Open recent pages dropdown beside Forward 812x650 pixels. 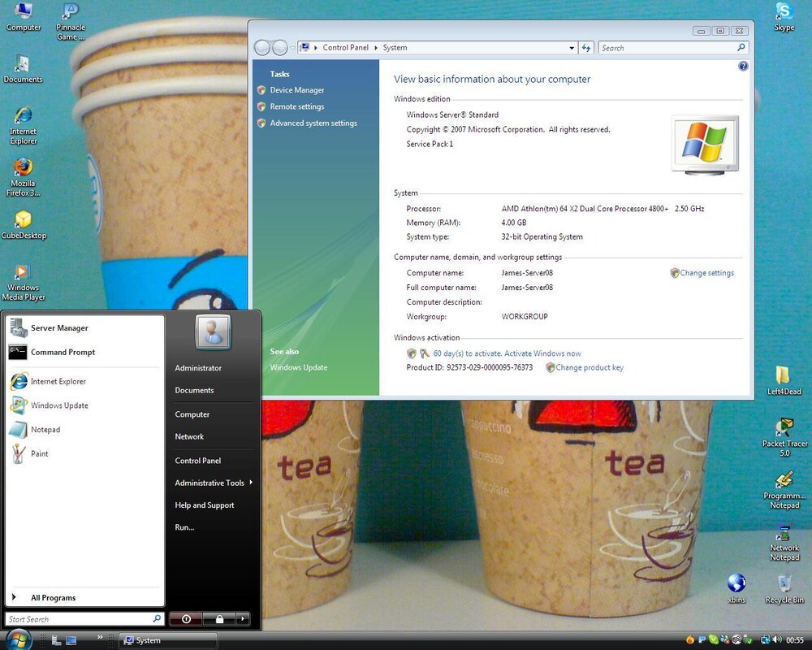292,48
